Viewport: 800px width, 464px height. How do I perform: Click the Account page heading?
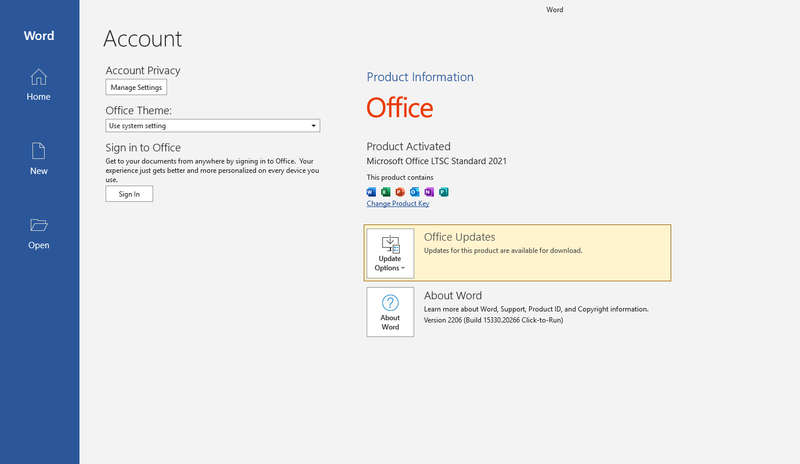pyautogui.click(x=142, y=39)
